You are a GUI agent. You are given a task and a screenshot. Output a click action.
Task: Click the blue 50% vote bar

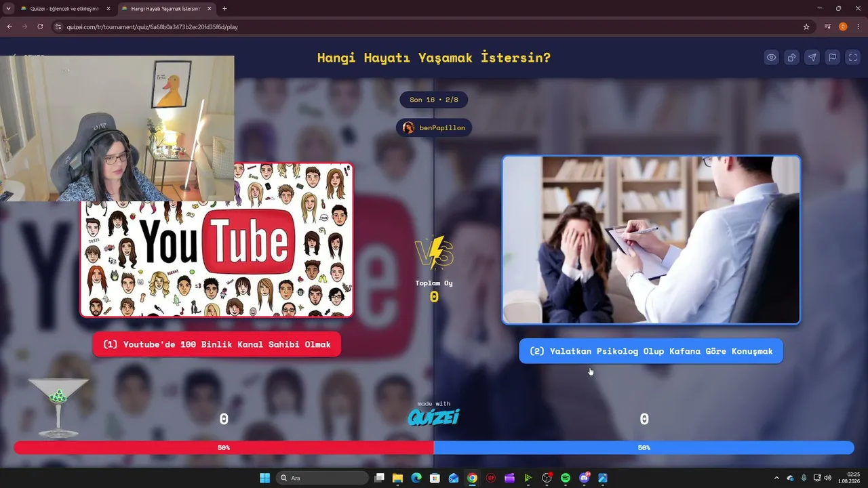pyautogui.click(x=644, y=447)
